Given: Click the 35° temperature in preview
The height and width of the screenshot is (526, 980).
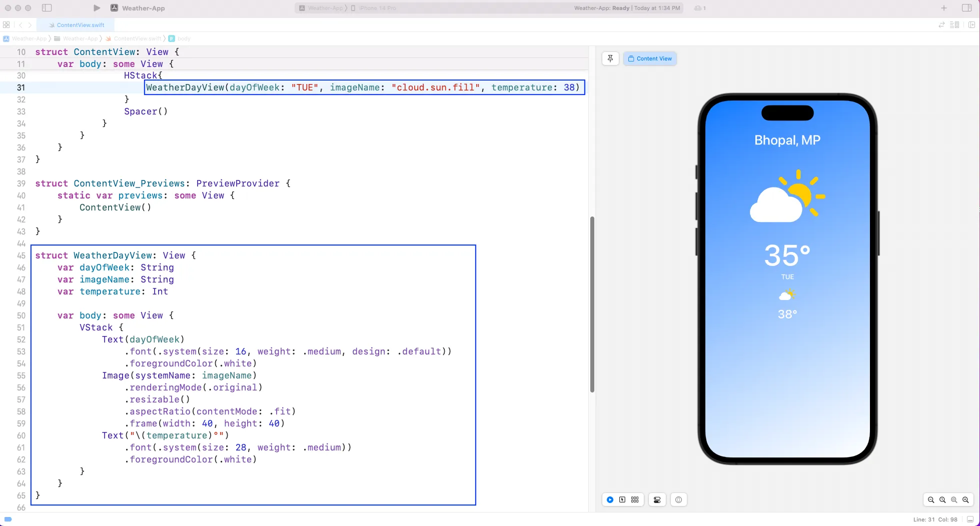Looking at the screenshot, I should coord(787,255).
